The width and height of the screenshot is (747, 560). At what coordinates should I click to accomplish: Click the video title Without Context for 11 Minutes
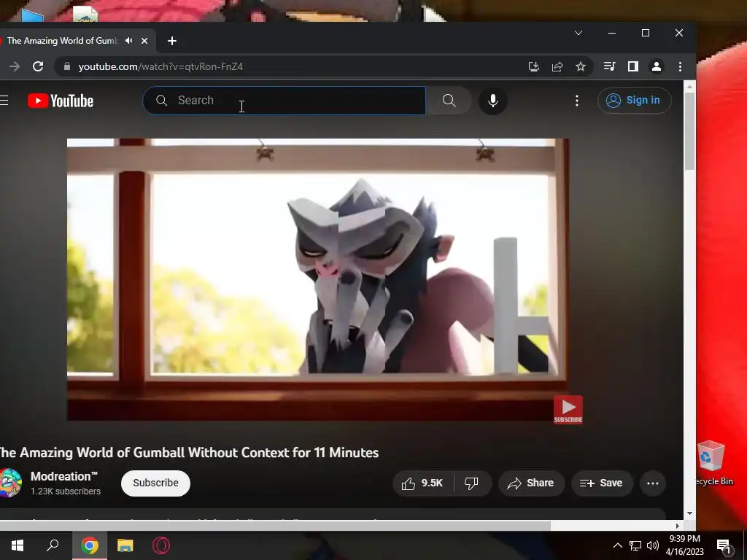click(189, 452)
